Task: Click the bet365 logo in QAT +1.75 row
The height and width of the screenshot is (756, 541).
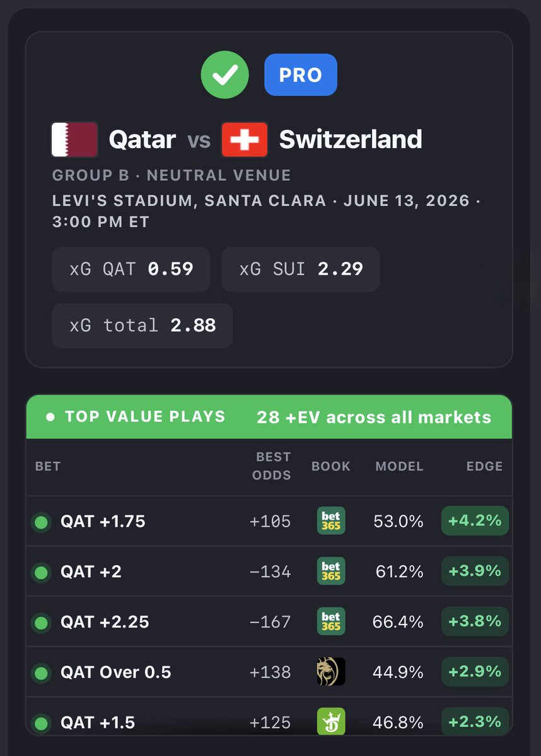Action: (x=331, y=521)
